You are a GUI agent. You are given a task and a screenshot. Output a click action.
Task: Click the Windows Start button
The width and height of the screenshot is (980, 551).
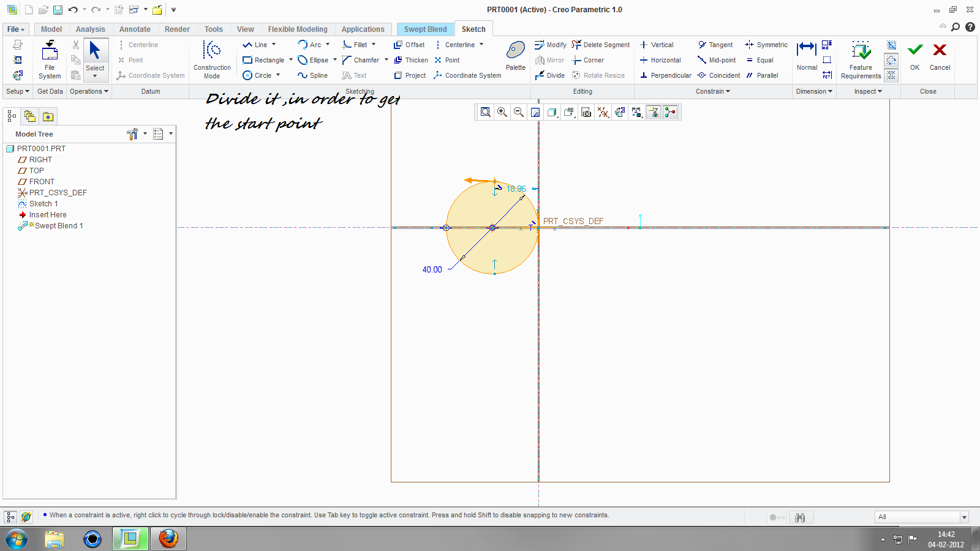17,539
